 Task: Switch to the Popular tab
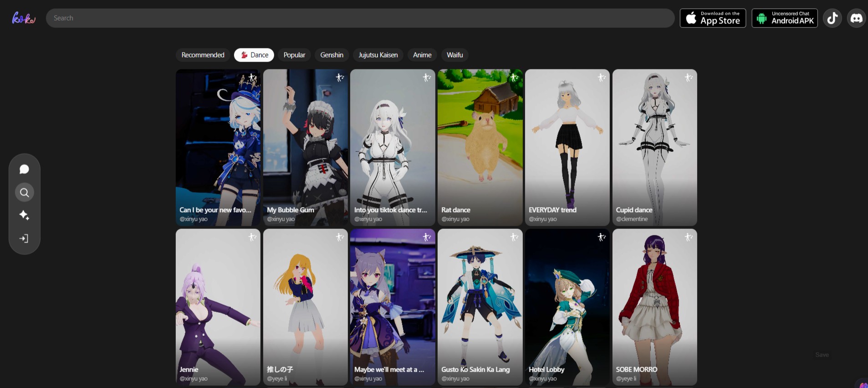294,55
